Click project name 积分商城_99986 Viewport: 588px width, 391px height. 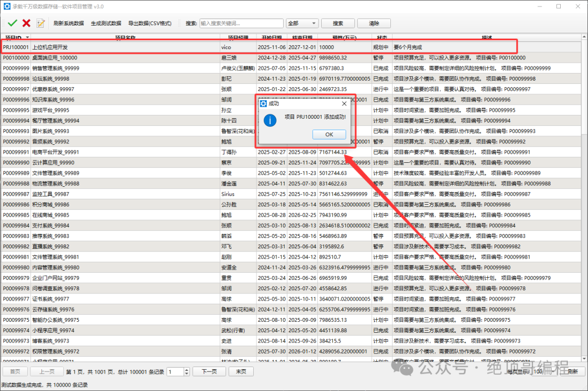pyautogui.click(x=51, y=205)
